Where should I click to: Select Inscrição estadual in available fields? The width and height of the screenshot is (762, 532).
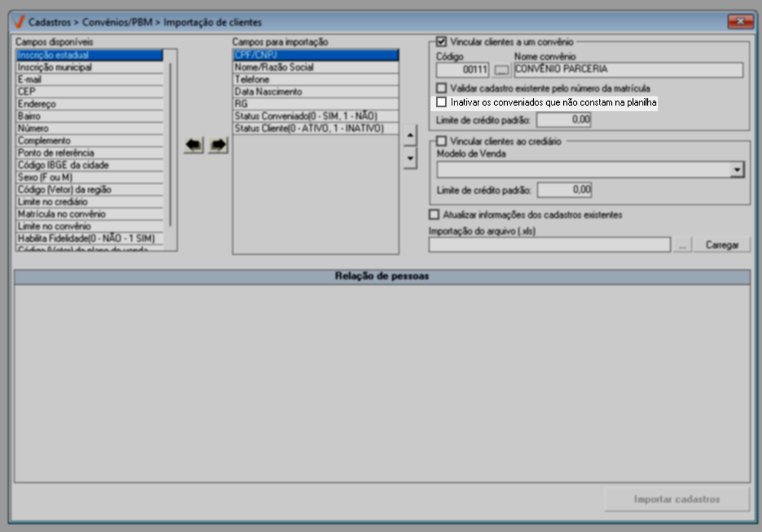(89, 55)
